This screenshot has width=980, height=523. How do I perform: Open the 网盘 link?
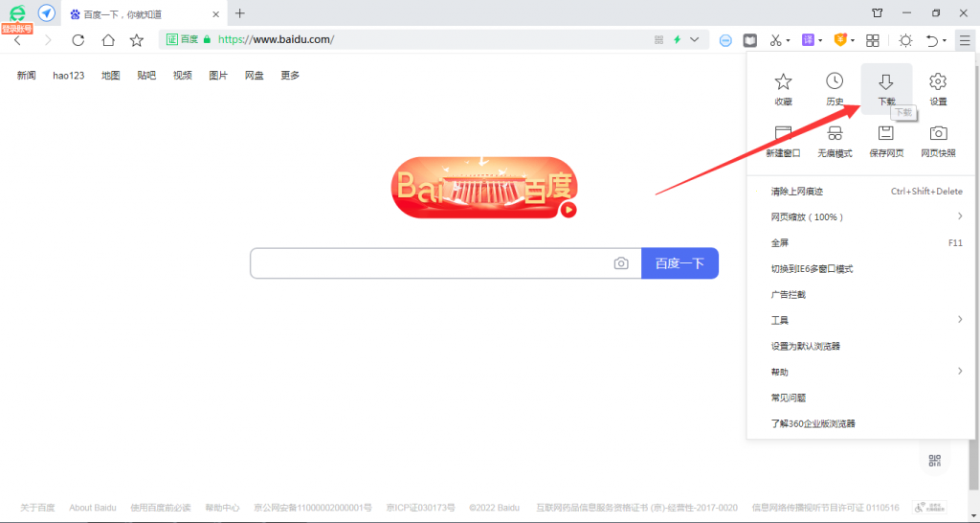(x=255, y=75)
